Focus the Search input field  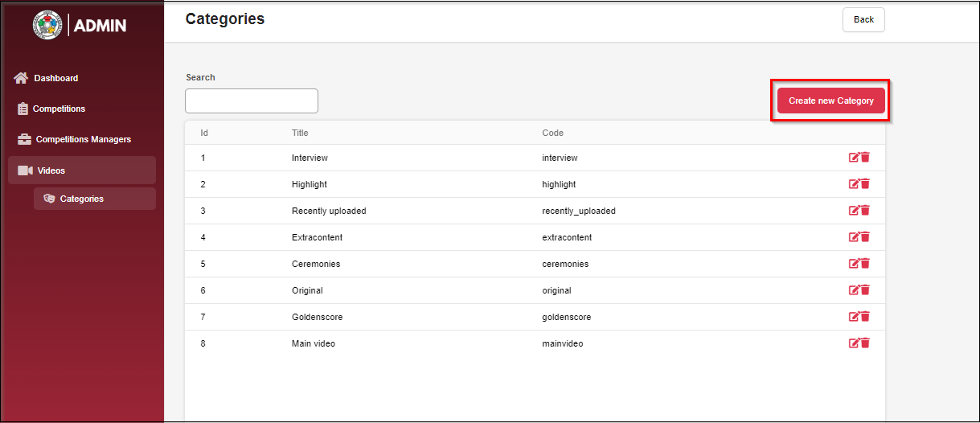(x=252, y=101)
